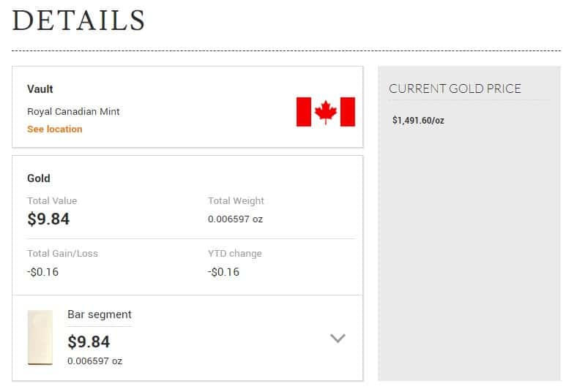Viewport: 574px width, 392px height.
Task: Select the Vault heading
Action: pyautogui.click(x=40, y=89)
